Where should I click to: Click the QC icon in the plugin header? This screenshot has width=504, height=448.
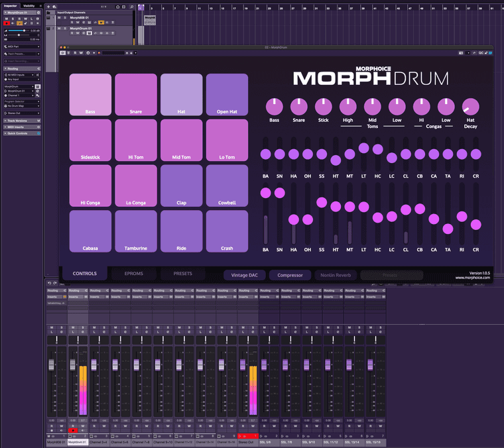pos(481,53)
